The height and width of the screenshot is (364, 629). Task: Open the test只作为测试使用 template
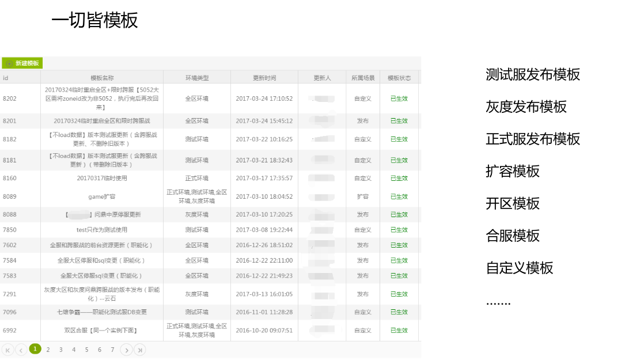(x=102, y=230)
